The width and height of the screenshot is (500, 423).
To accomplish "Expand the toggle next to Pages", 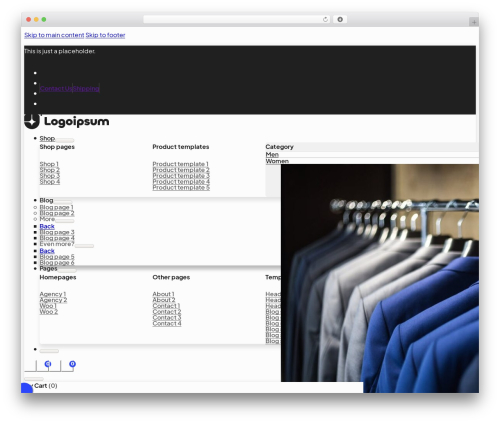I will (67, 270).
